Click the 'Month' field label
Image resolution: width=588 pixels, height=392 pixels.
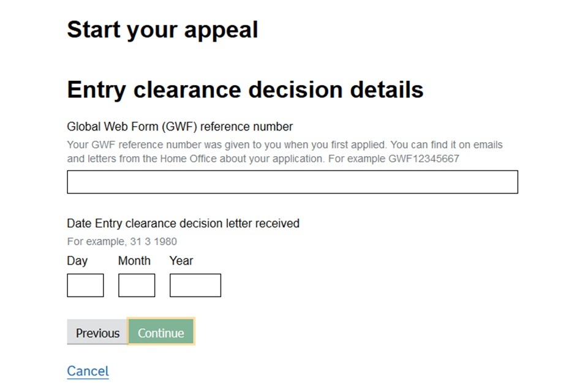tap(134, 261)
